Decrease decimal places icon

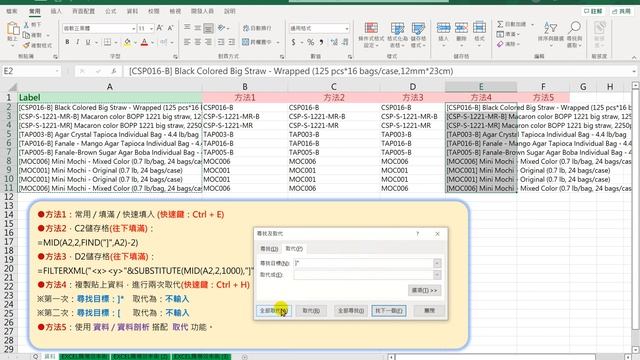pos(345,42)
